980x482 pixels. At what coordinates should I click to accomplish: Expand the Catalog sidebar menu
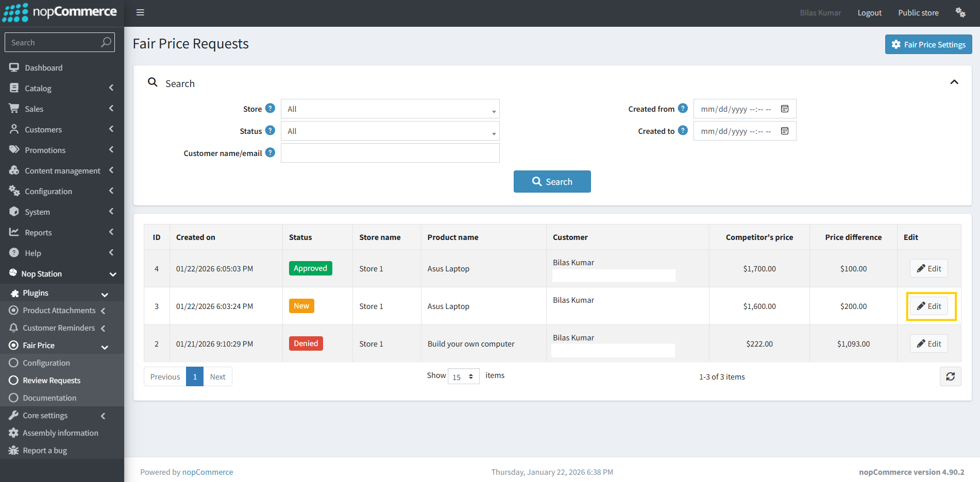(62, 88)
